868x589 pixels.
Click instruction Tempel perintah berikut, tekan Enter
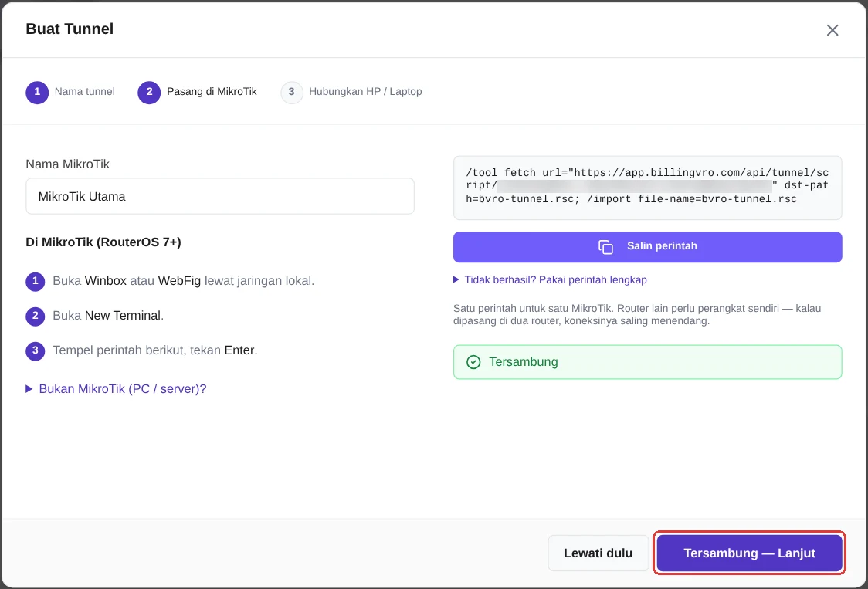[x=155, y=350]
